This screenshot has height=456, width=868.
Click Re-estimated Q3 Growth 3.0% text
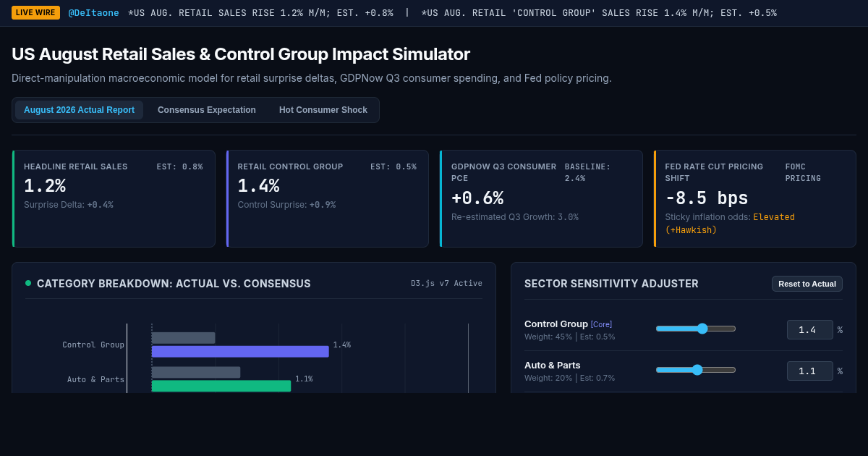515,217
